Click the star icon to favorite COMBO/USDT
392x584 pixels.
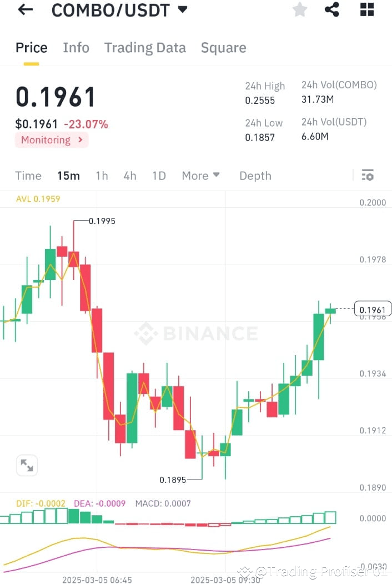pyautogui.click(x=299, y=9)
